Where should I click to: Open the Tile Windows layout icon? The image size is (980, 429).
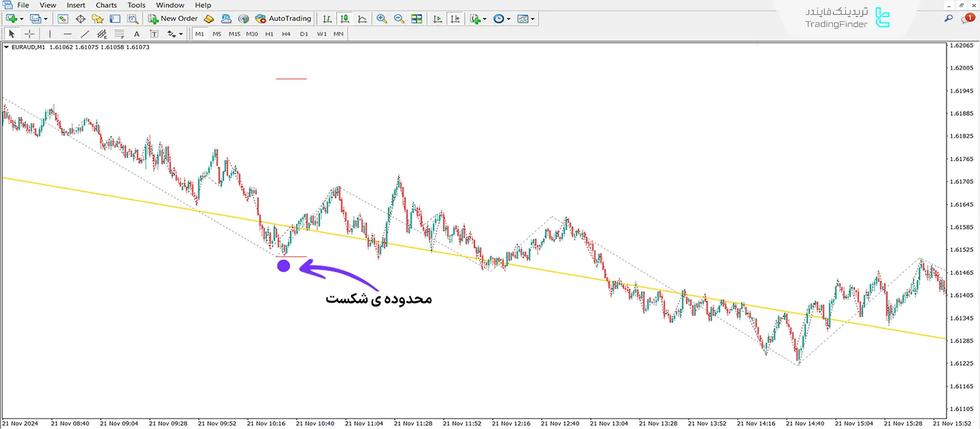[x=417, y=19]
